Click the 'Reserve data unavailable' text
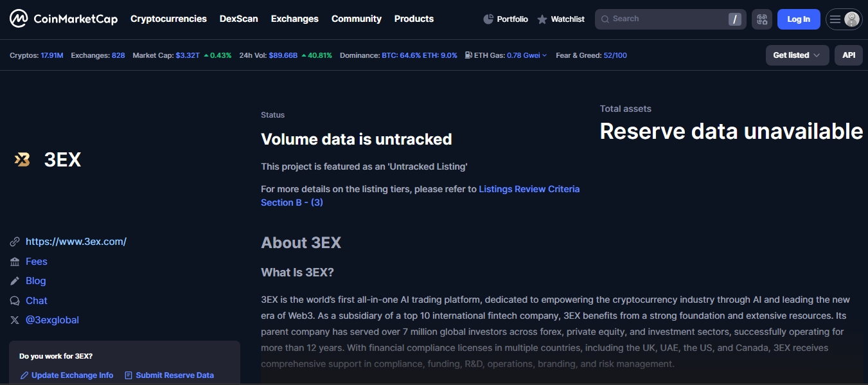This screenshot has width=868, height=385. tap(731, 131)
